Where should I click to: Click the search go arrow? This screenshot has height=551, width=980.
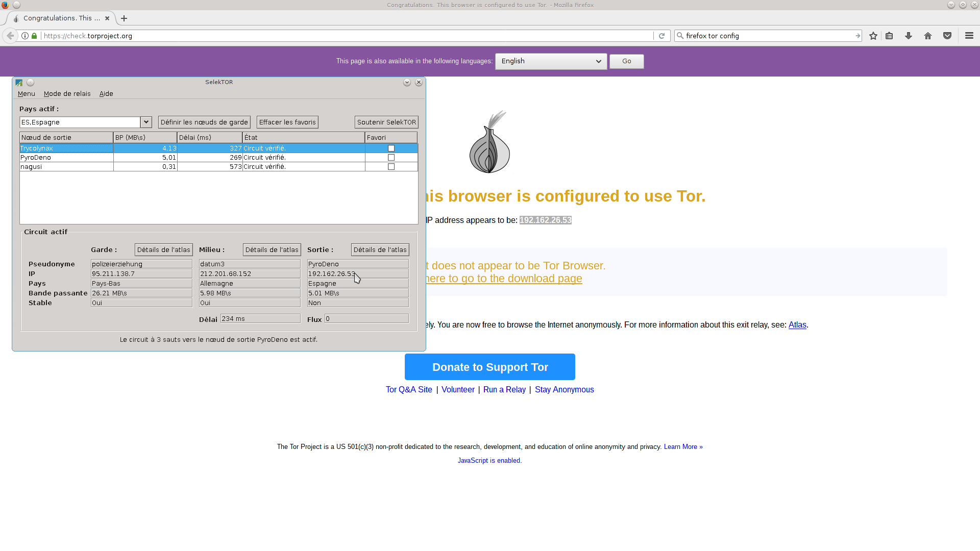857,36
